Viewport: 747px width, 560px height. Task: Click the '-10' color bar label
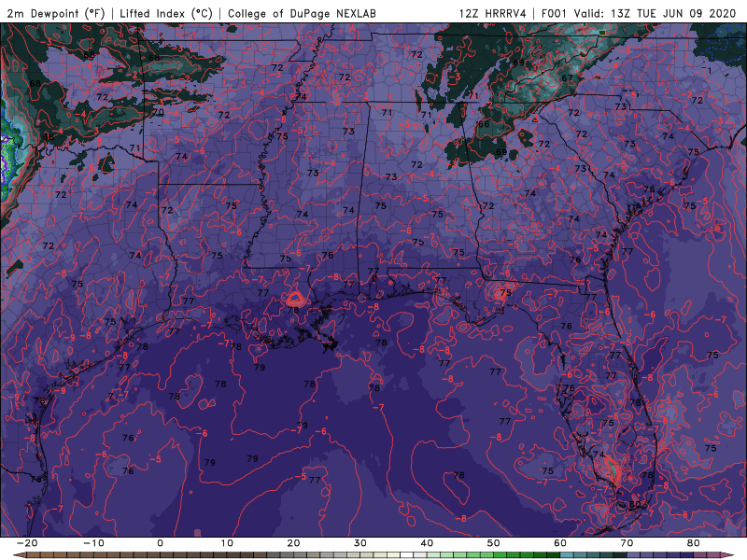pos(93,543)
